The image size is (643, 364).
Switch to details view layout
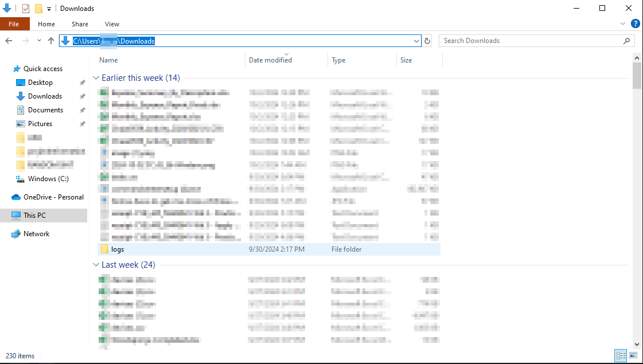[621, 355]
